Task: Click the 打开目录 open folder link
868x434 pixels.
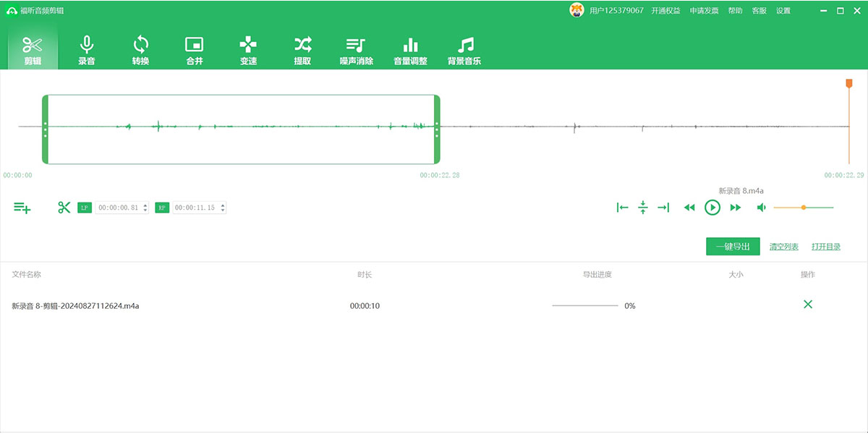Action: 826,247
